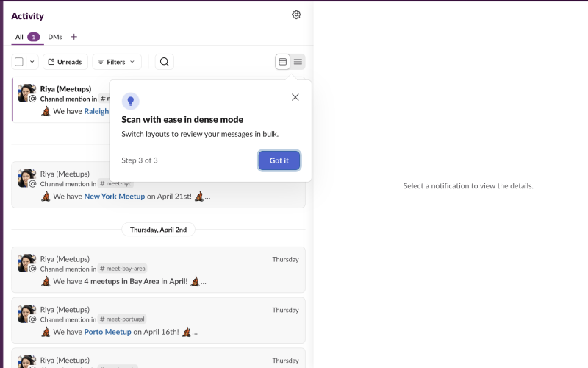588x368 pixels.
Task: Click the #meet-portugal channel tag
Action: pyautogui.click(x=122, y=319)
